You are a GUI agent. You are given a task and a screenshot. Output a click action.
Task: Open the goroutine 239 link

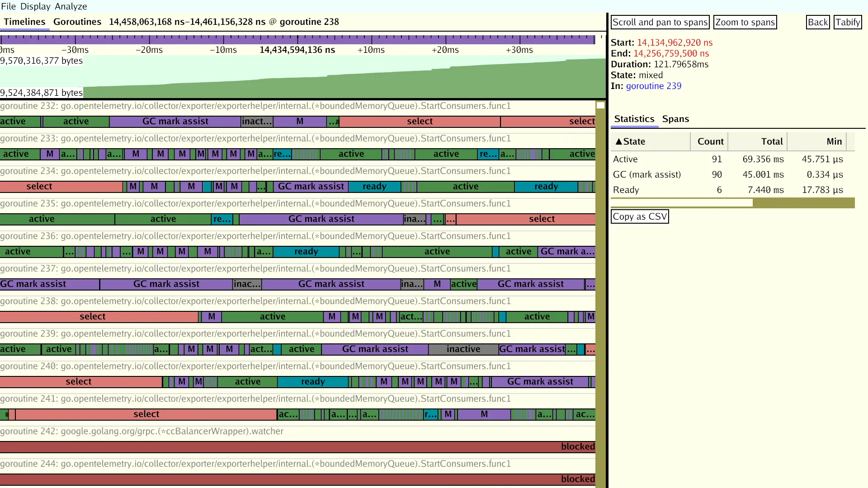click(x=653, y=86)
